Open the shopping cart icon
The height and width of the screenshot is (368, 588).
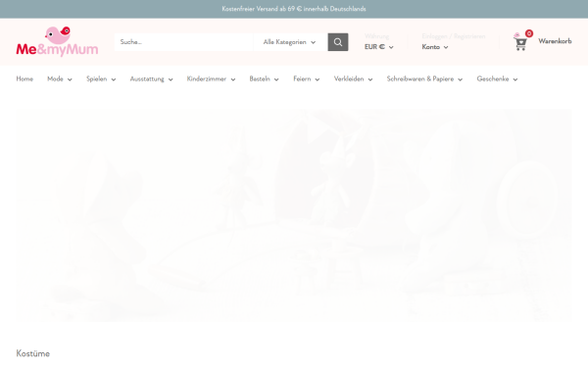[x=522, y=40]
